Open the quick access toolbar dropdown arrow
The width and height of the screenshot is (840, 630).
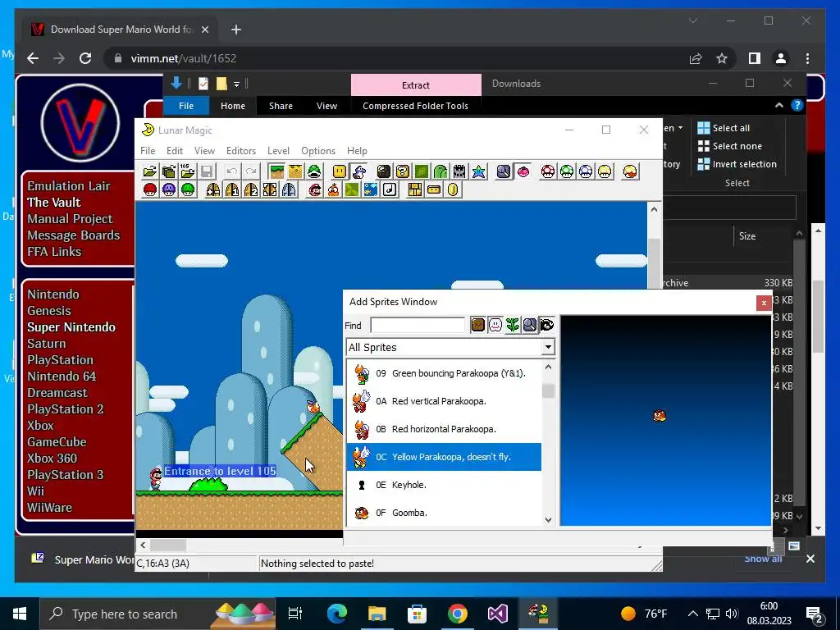(236, 84)
